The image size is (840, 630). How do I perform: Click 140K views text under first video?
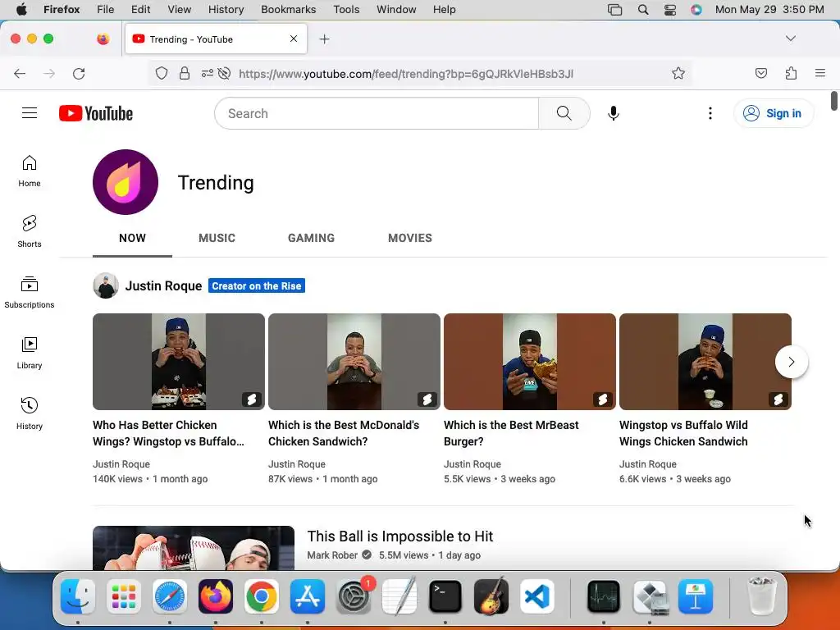point(117,479)
